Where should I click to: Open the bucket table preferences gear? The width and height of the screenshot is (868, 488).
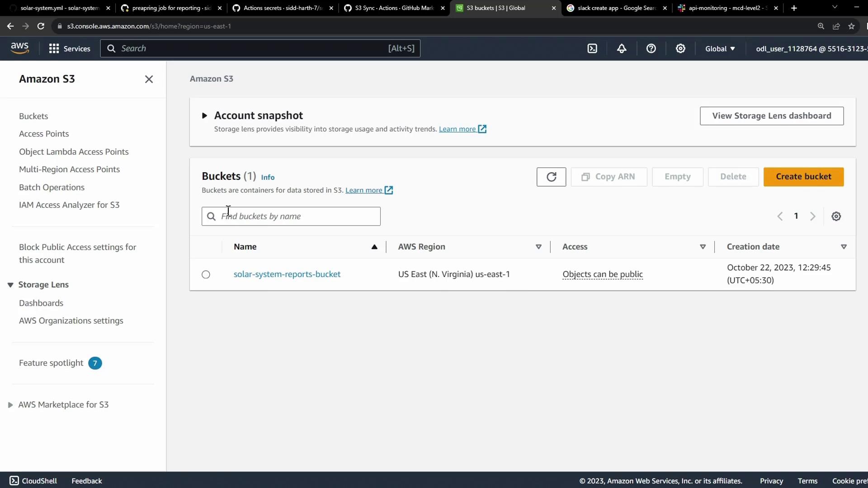(836, 216)
